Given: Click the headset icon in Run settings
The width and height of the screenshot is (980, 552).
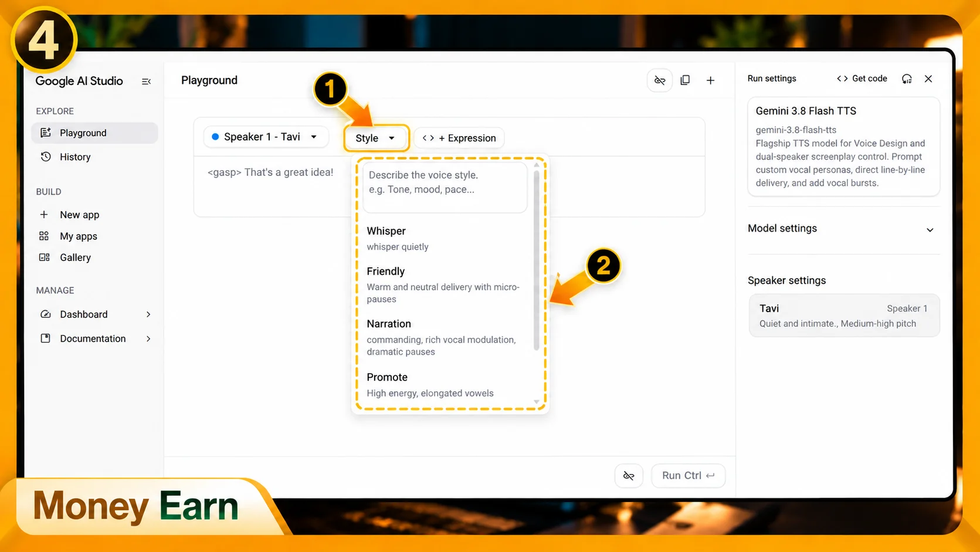Looking at the screenshot, I should tap(907, 79).
